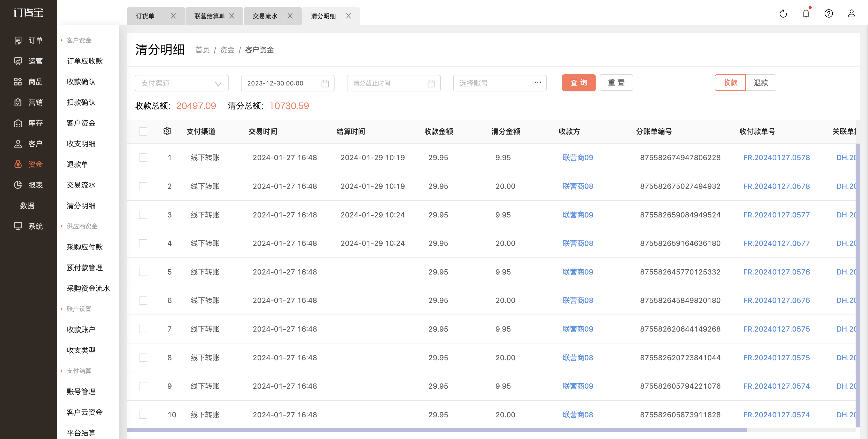Check the row 5 checkbox

point(143,272)
